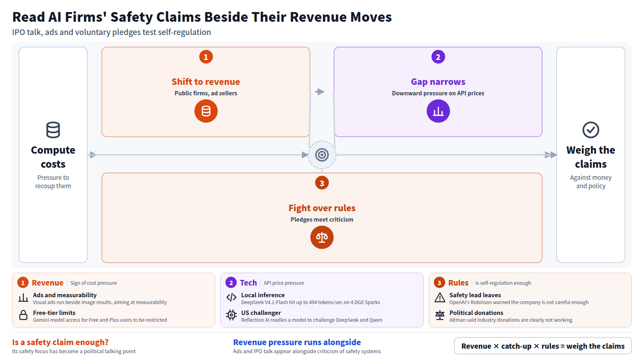Click the Revenue pressure runs alongside heading
Screen dimensions: 644x362
[x=297, y=342]
